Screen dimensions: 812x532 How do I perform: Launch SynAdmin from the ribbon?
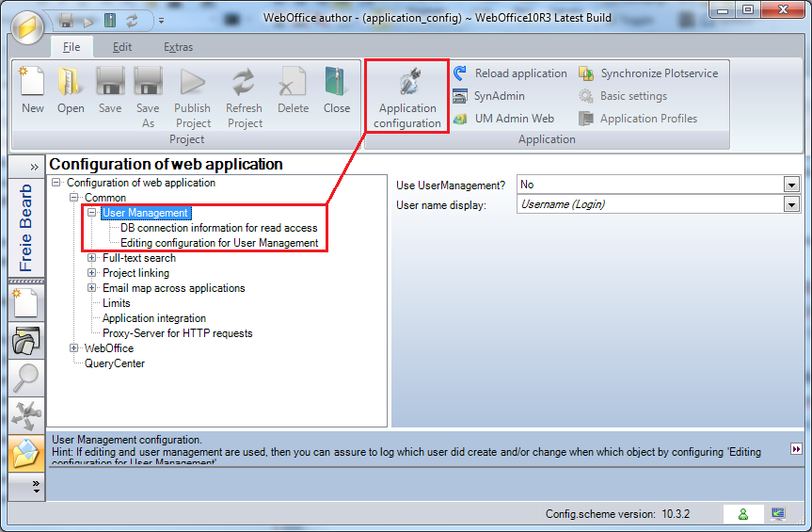click(x=489, y=96)
